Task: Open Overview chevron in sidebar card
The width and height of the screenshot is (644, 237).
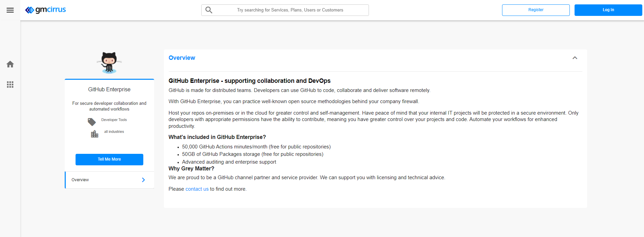Action: (x=143, y=180)
